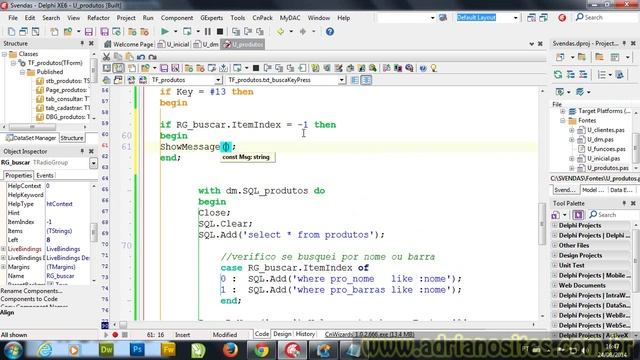Switch to the U_dm editor tab

click(x=207, y=44)
